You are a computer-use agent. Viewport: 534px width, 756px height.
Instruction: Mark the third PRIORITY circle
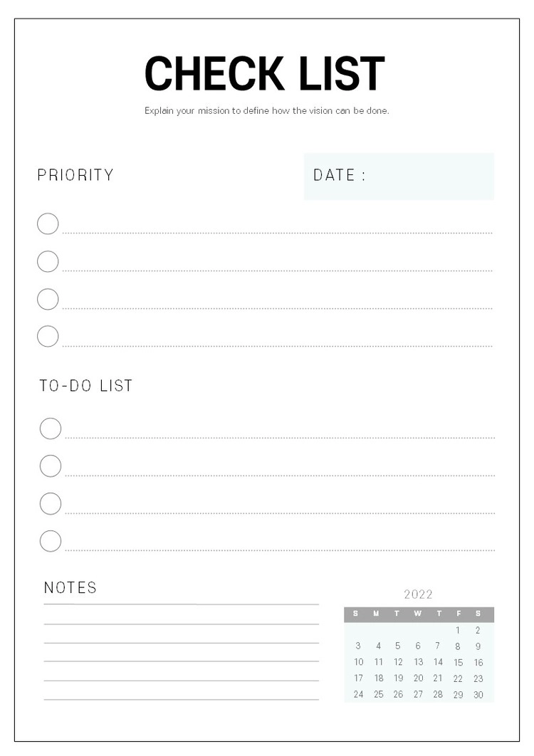(x=48, y=299)
